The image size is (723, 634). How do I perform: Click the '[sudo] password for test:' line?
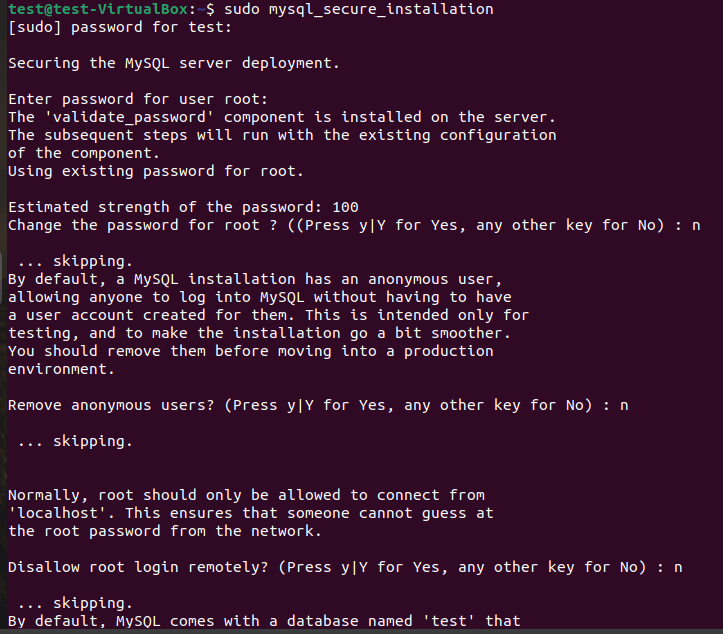pos(119,27)
